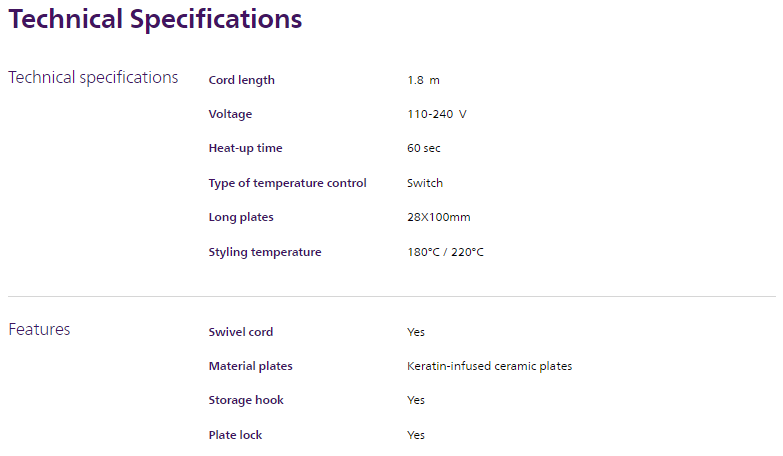Screen dimensions: 783x456
Task: Select the "28X100mm" plate size value
Action: click(439, 217)
